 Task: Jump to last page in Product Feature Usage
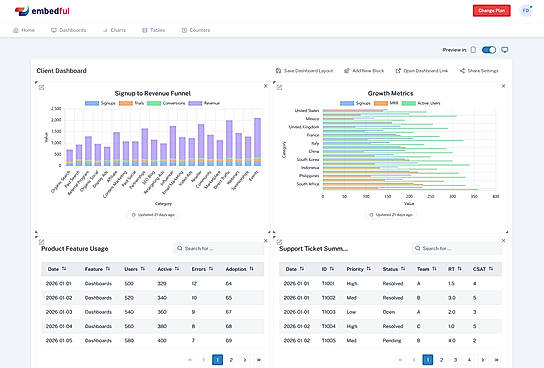[x=259, y=360]
